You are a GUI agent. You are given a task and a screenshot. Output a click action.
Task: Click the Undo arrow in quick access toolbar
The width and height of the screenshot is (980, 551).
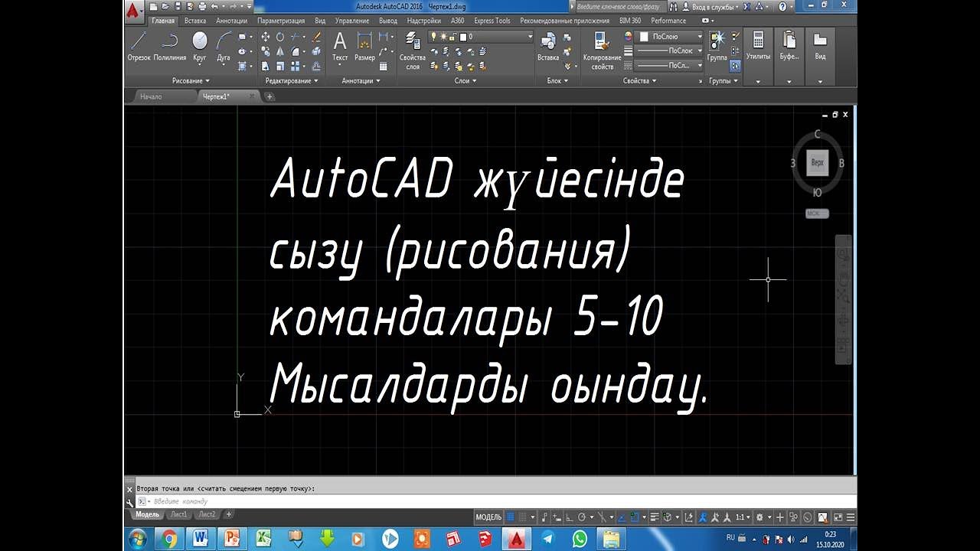(x=214, y=6)
